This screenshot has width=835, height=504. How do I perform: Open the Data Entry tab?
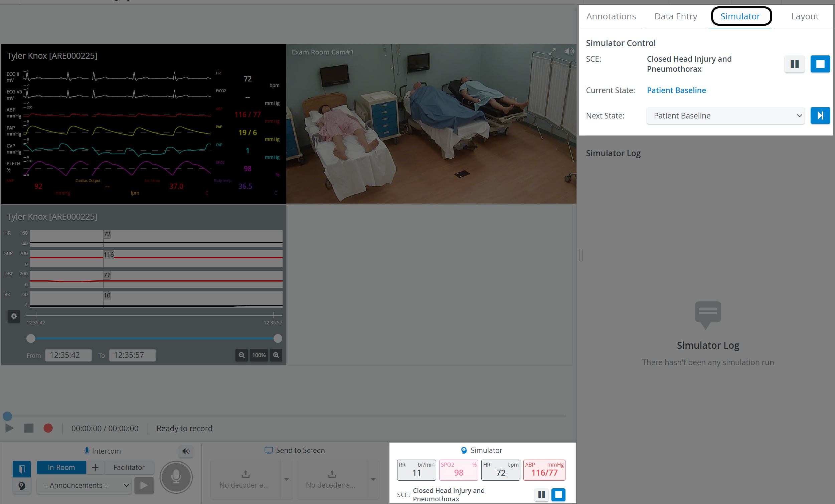coord(676,16)
